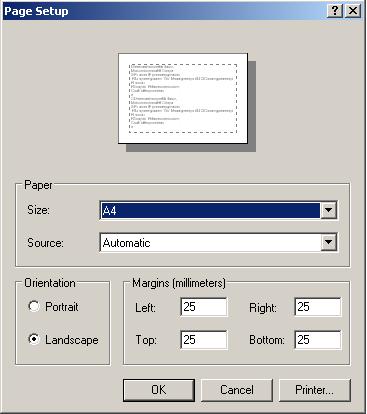Image resolution: width=367 pixels, height=414 pixels.
Task: Focus the Left margin field
Action: point(204,307)
